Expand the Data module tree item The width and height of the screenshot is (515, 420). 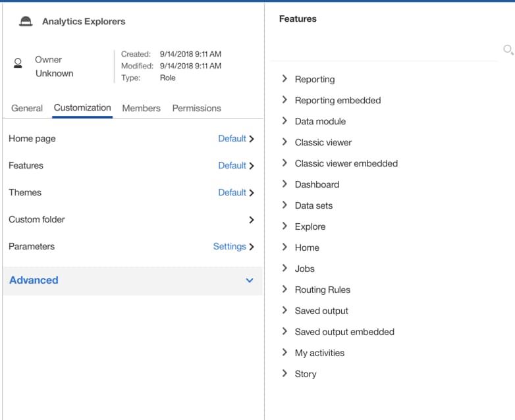pyautogui.click(x=285, y=121)
